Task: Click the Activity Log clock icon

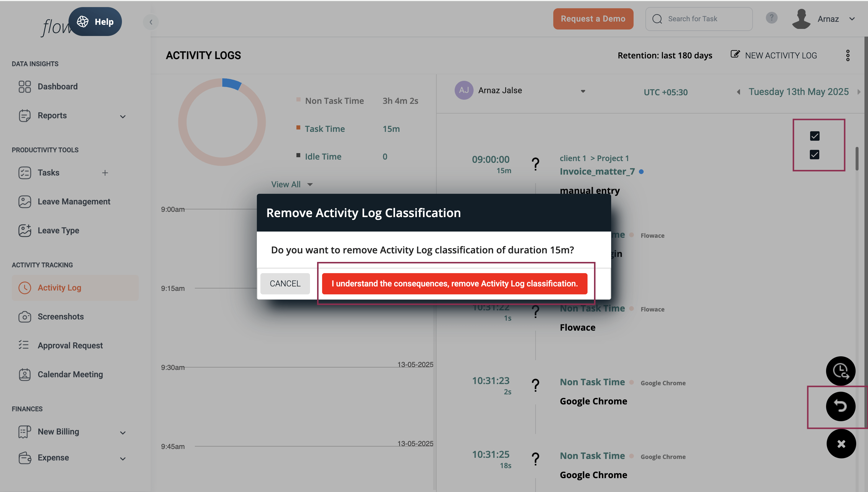Action: 24,288
